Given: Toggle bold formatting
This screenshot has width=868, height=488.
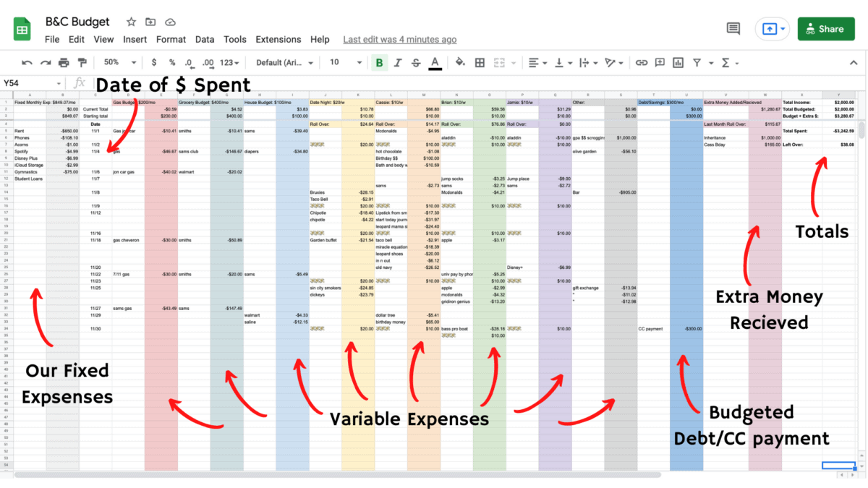Looking at the screenshot, I should tap(379, 63).
